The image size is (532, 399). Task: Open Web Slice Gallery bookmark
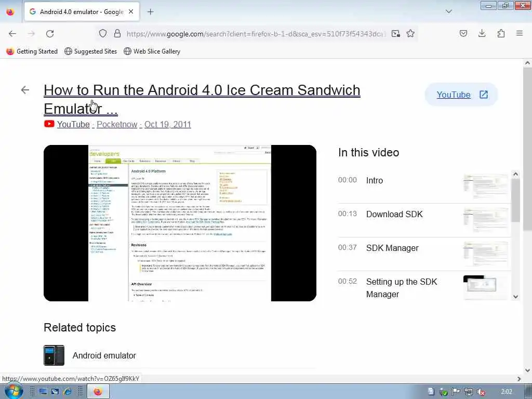click(x=152, y=51)
